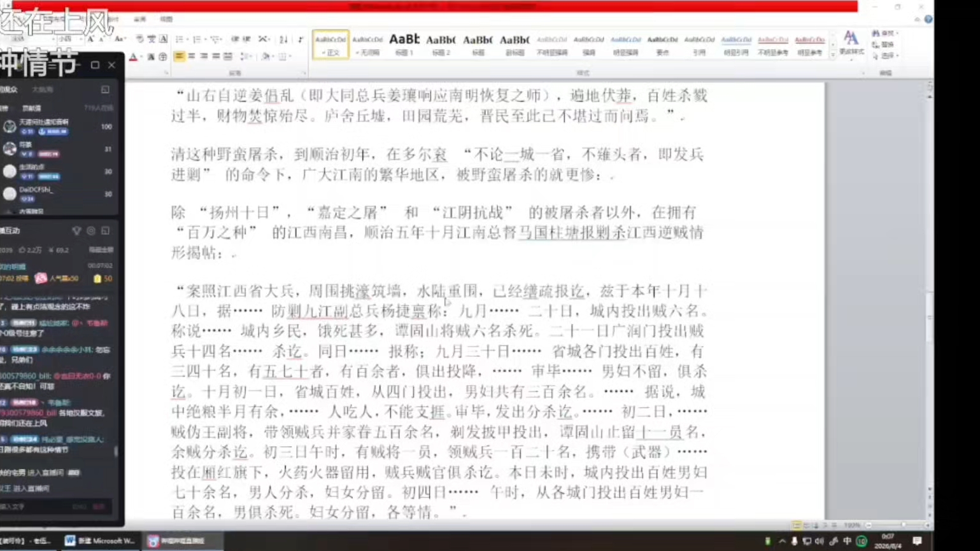
Task: Click the increase indent icon
Action: click(247, 39)
